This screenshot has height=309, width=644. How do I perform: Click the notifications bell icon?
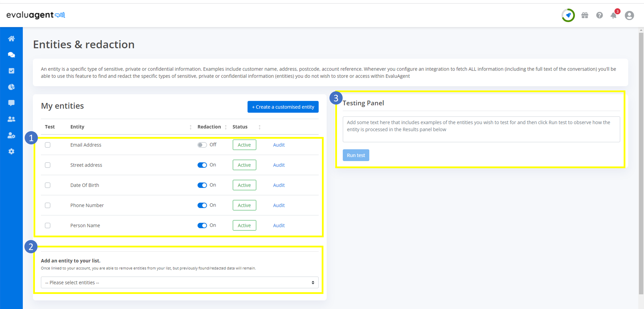[x=614, y=16]
